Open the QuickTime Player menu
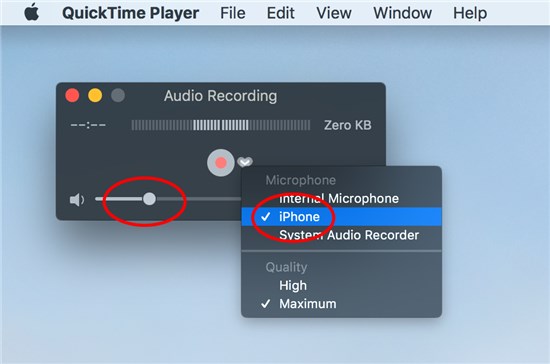Screen dimensions: 550x364 click(130, 13)
